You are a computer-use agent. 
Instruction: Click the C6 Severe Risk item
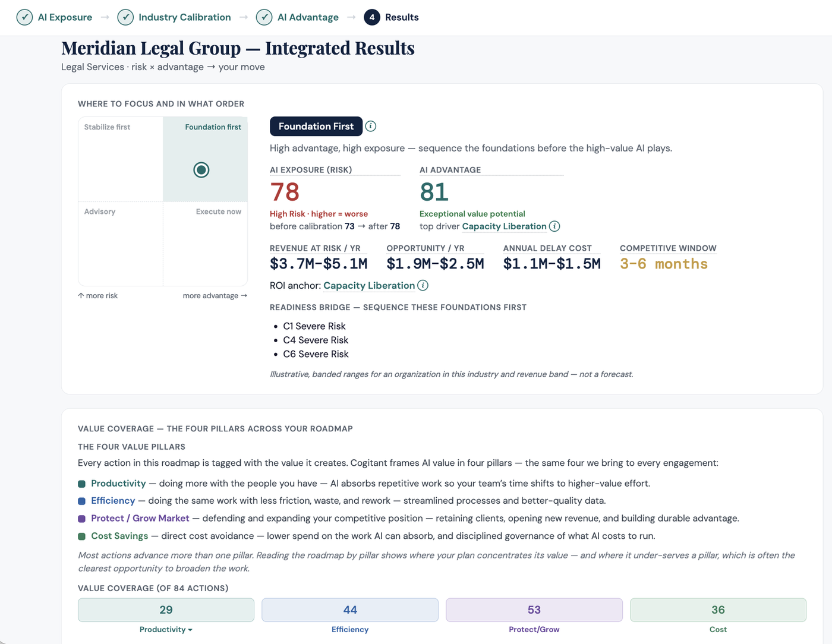coord(316,354)
